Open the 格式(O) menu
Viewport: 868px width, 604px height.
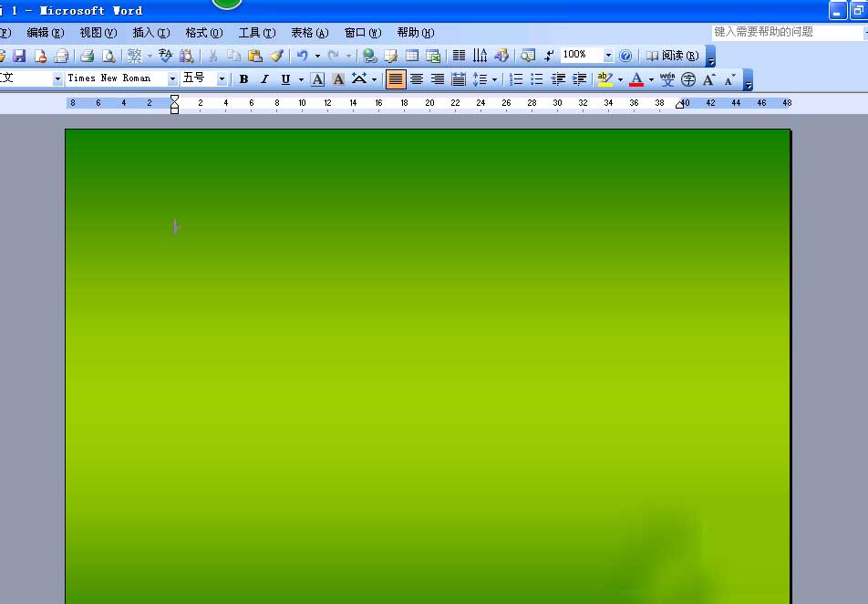point(203,33)
